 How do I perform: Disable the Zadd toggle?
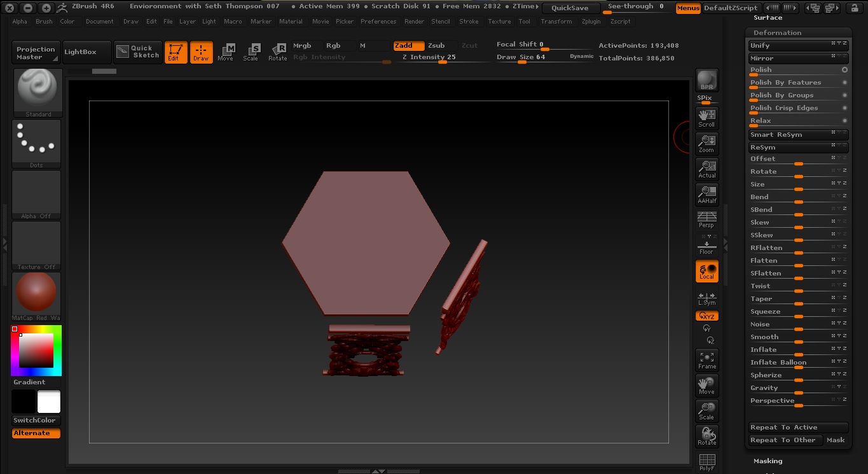point(409,46)
